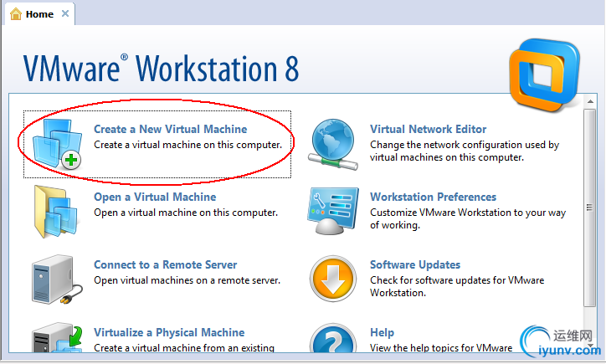Click text 'Open a virtual machine on this computer.'
This screenshot has width=606, height=364.
coord(186,213)
